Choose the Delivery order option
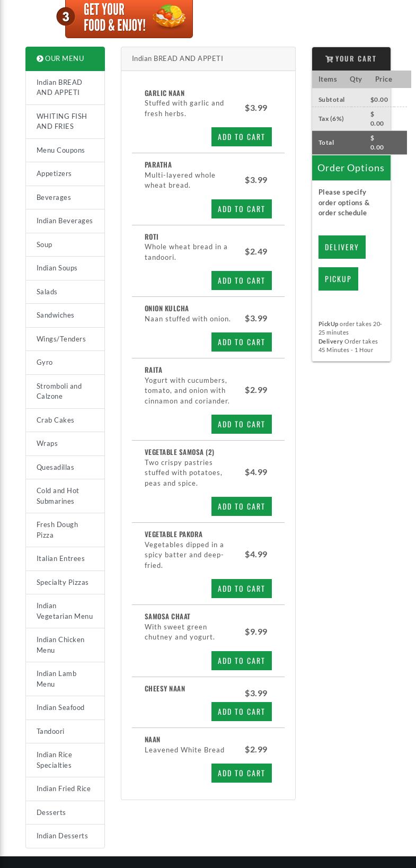This screenshot has height=868, width=416. pyautogui.click(x=342, y=247)
